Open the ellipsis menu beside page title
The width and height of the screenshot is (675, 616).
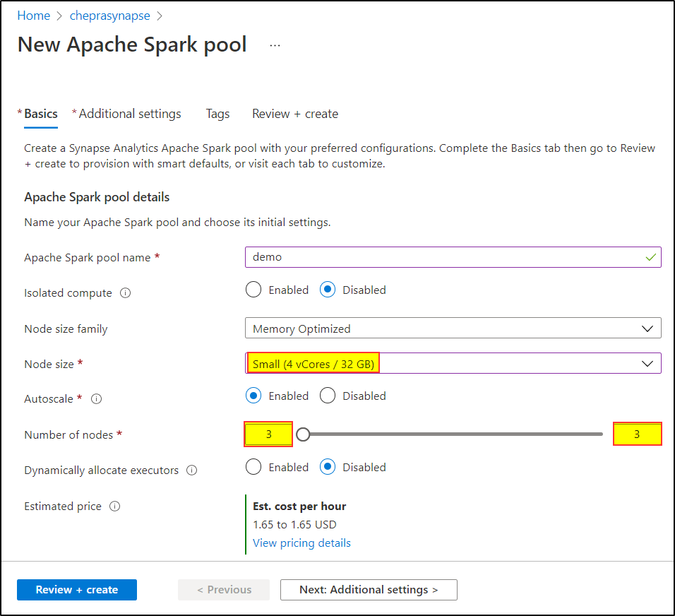coord(275,45)
